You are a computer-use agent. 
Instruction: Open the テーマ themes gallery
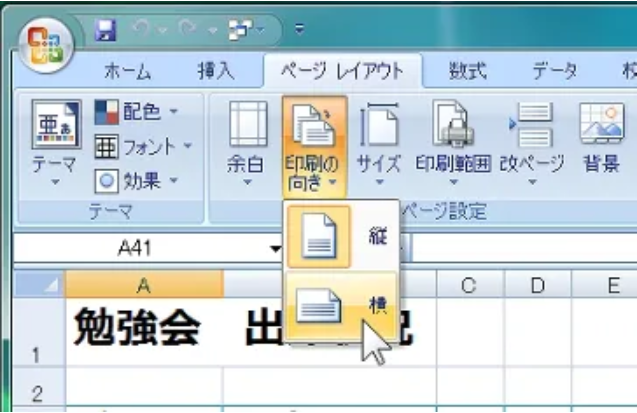[x=55, y=142]
